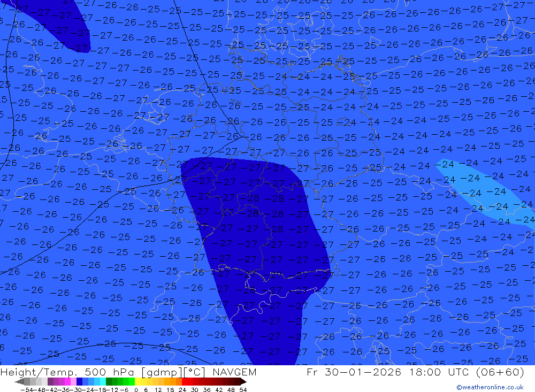
Task: Click the '(06+60)' forecast run label
Action: pos(500,372)
